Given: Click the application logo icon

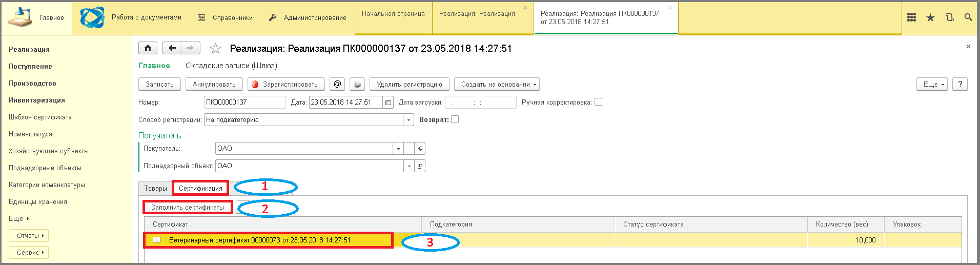Looking at the screenshot, I should pyautogui.click(x=92, y=18).
